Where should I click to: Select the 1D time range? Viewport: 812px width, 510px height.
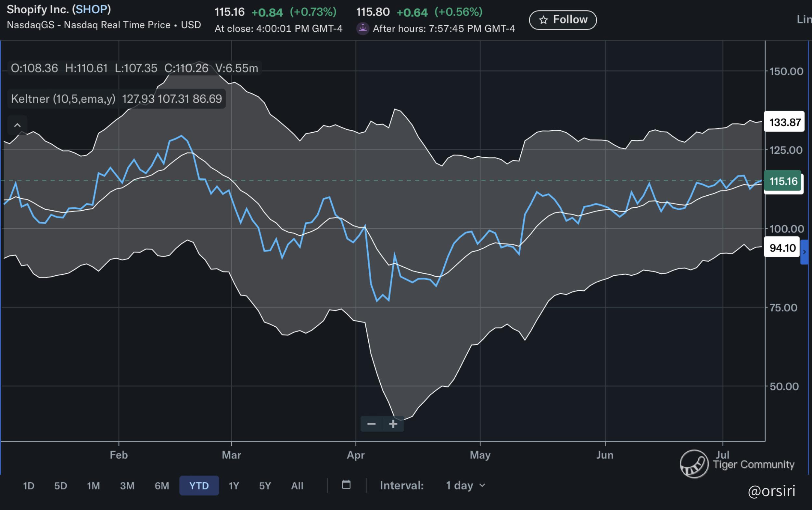tap(29, 486)
